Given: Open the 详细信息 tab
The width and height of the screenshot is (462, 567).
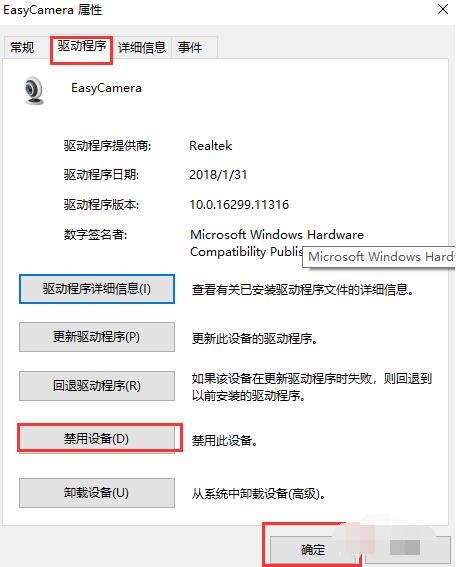Looking at the screenshot, I should (142, 47).
